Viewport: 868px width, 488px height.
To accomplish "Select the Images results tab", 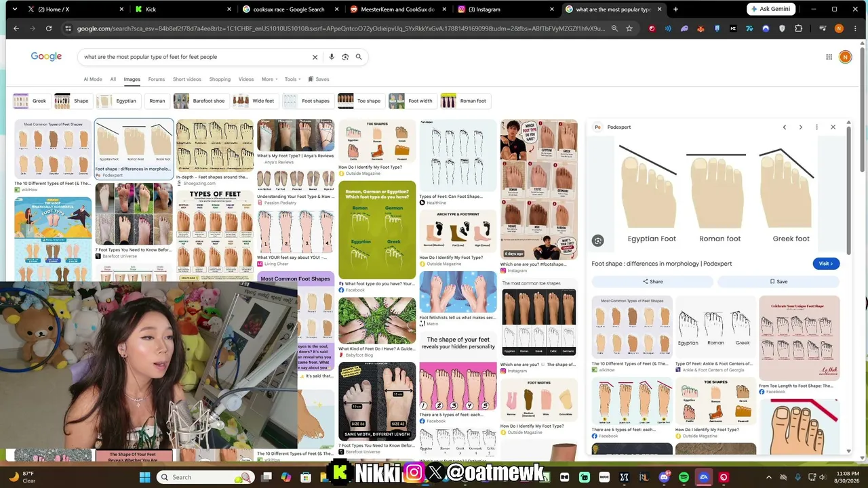I will click(132, 79).
